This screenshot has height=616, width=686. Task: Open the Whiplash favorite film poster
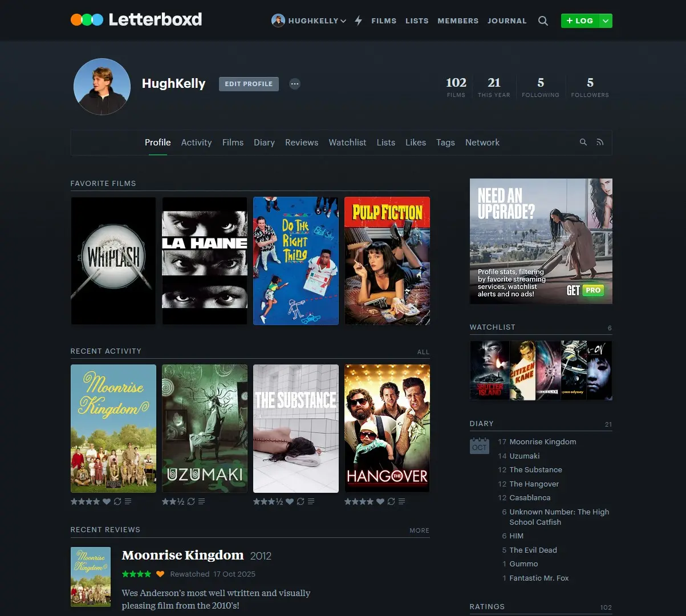coord(113,261)
